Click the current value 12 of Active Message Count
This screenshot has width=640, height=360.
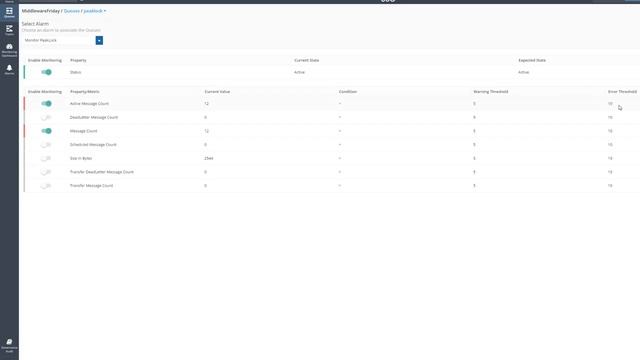click(207, 104)
